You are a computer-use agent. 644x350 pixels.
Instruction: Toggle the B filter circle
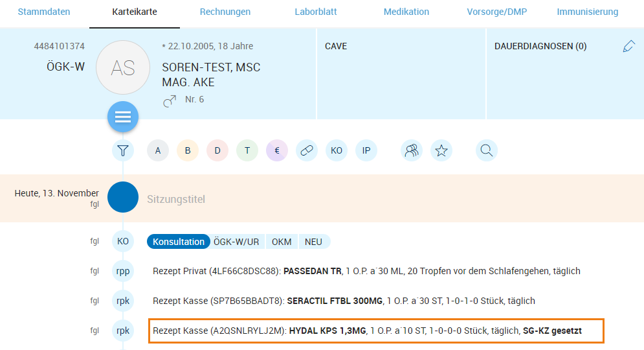click(188, 151)
